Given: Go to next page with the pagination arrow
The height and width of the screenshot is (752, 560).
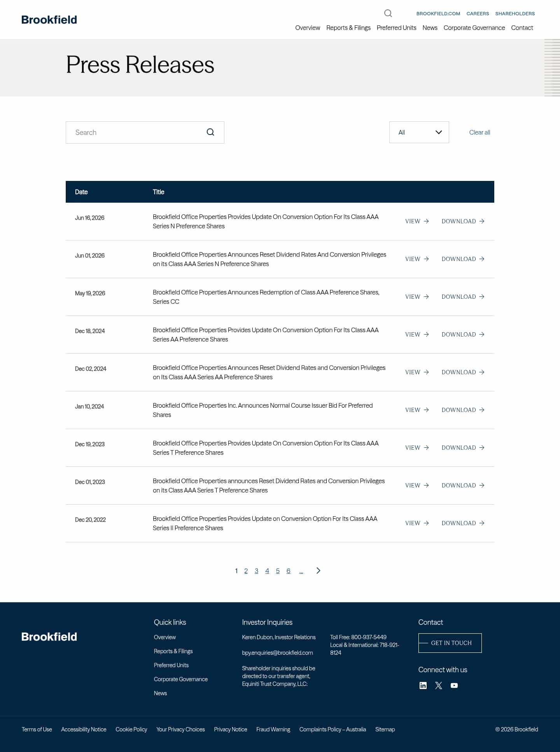Looking at the screenshot, I should (318, 570).
